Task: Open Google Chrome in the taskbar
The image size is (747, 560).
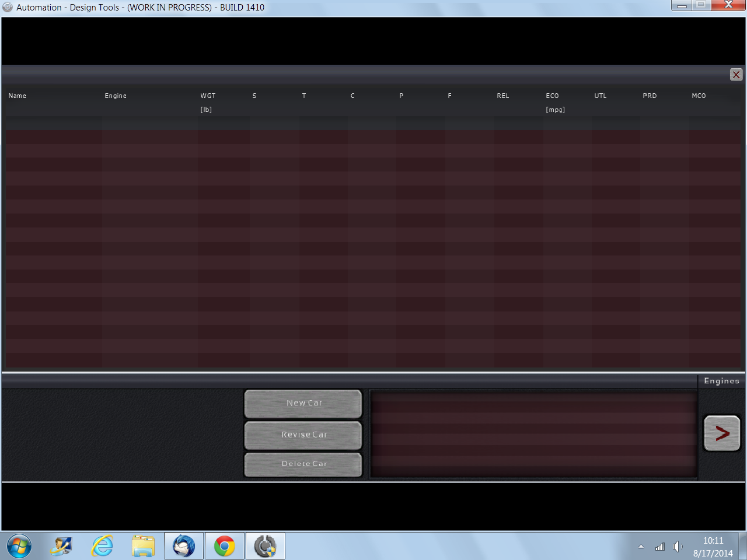Action: (x=224, y=547)
